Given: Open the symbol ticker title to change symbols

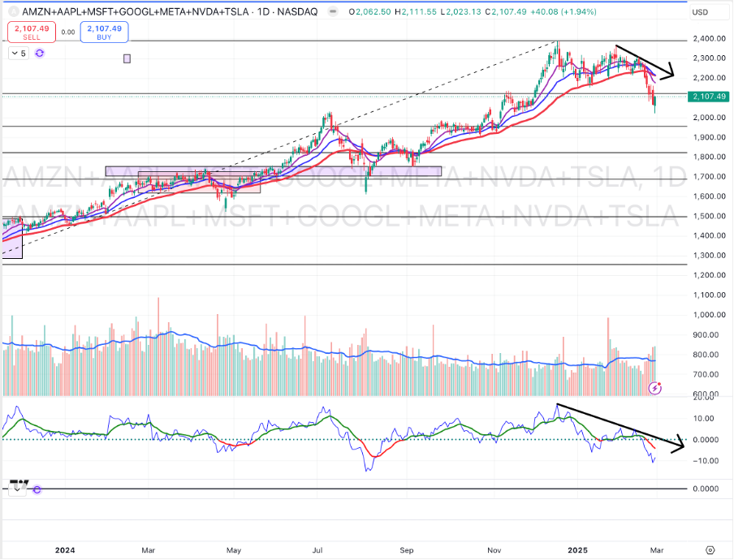Looking at the screenshot, I should 130,11.
